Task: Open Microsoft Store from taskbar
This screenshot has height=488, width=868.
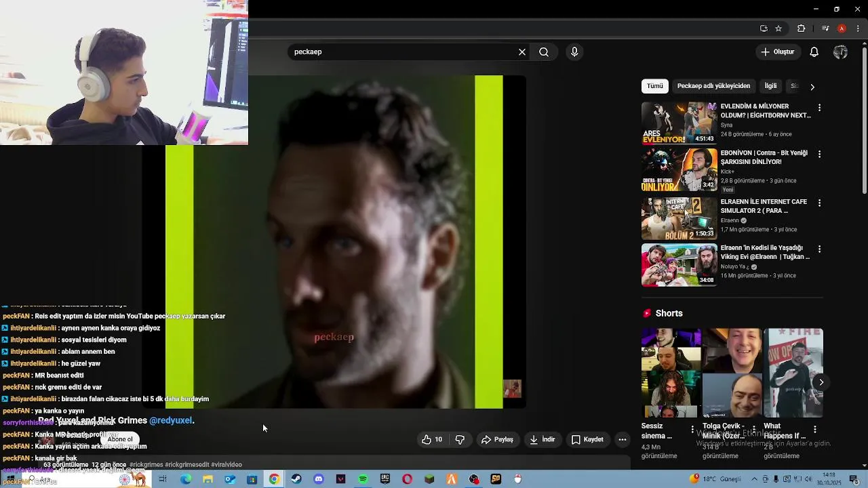Action: click(x=252, y=479)
